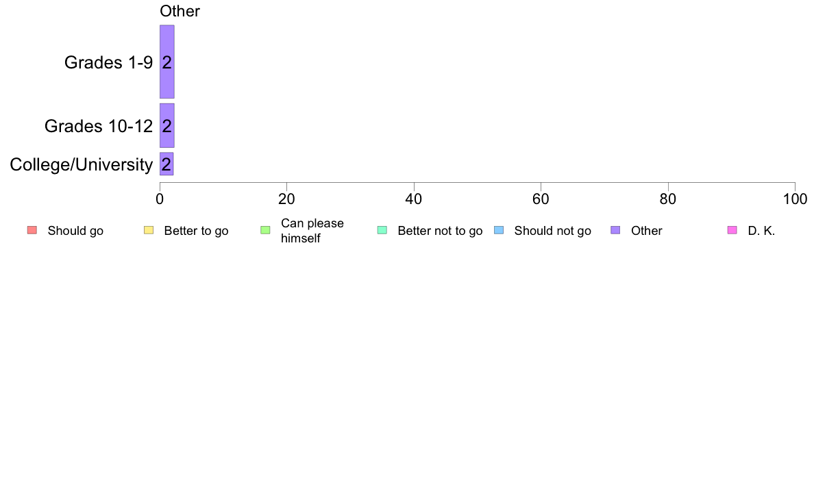814x504 pixels.
Task: Click the purple Other legend swatch
Action: (x=615, y=230)
